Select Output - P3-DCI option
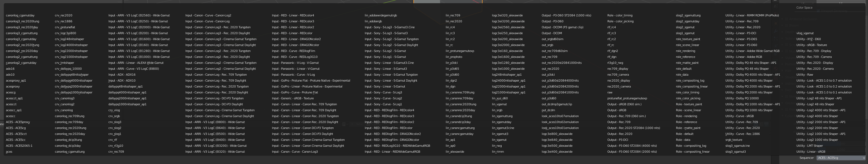The width and height of the screenshot is (868, 164). [617, 140]
